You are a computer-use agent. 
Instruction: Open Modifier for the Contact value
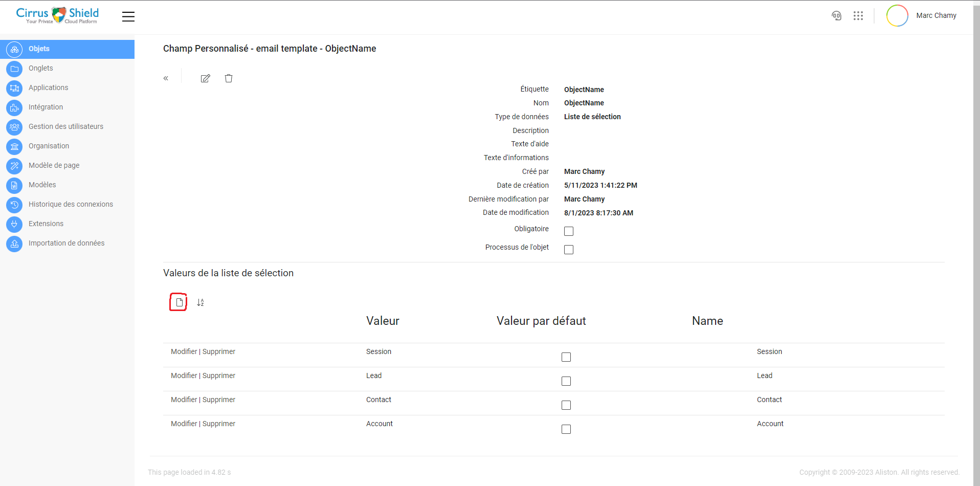184,400
